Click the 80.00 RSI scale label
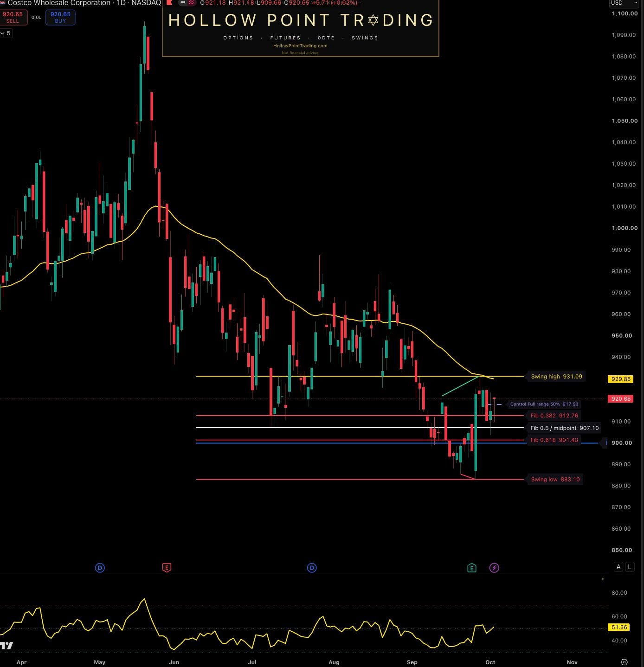644x667 pixels. point(619,593)
